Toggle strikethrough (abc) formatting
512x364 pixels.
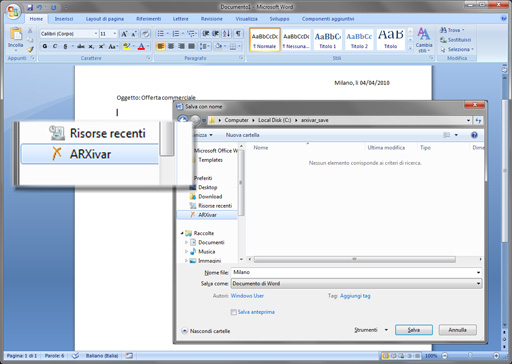tap(81, 46)
